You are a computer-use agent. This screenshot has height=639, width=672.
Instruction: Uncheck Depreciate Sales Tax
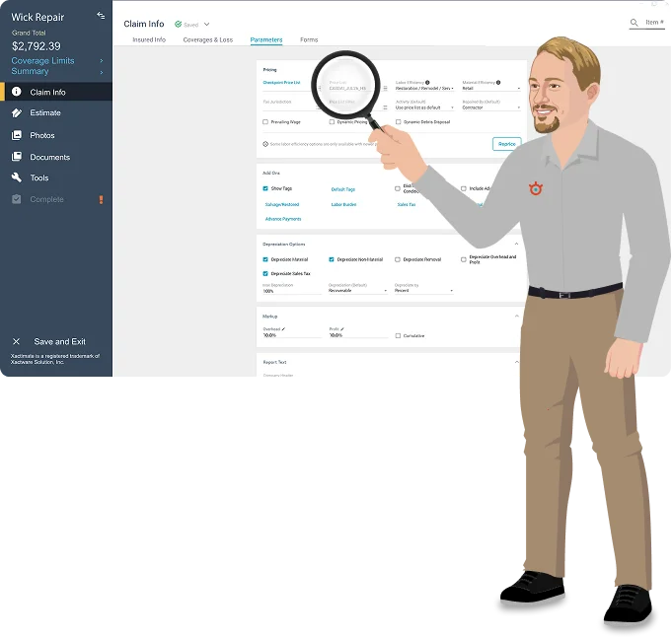265,274
